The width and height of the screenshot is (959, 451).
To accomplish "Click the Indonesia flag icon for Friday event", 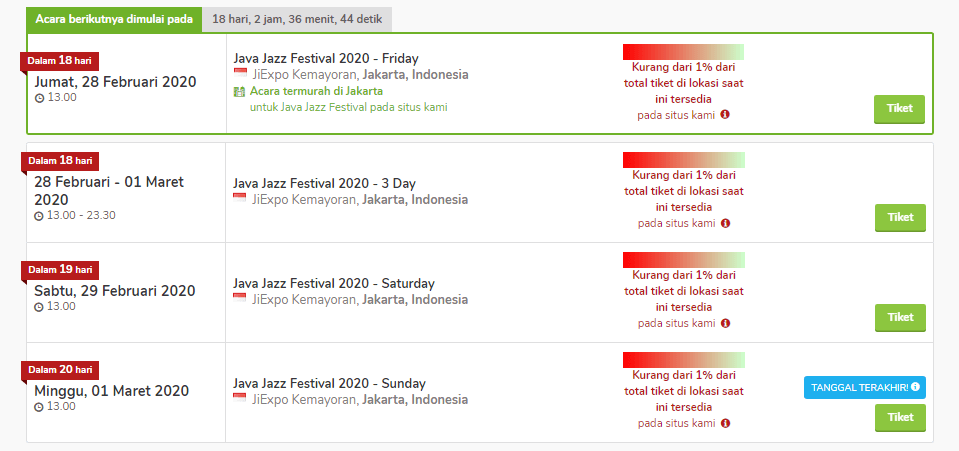I will coord(240,75).
